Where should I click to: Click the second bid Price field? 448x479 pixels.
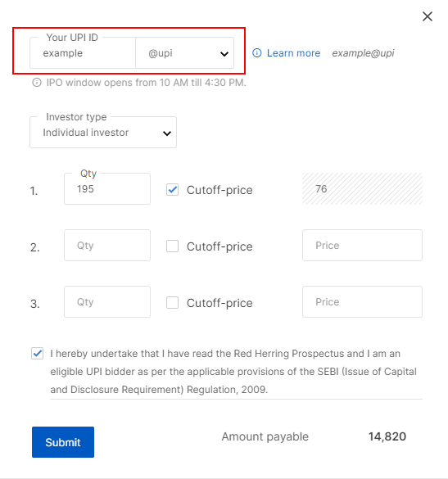click(x=363, y=246)
